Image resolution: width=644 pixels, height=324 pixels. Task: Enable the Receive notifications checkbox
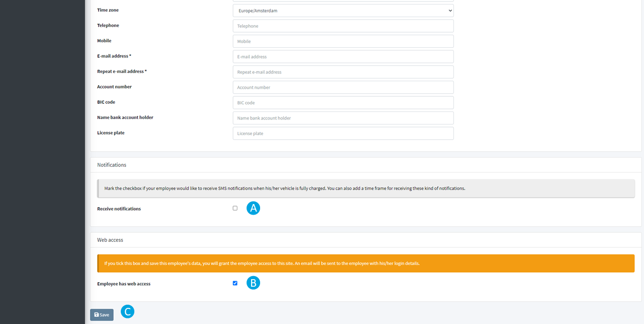[x=235, y=208]
